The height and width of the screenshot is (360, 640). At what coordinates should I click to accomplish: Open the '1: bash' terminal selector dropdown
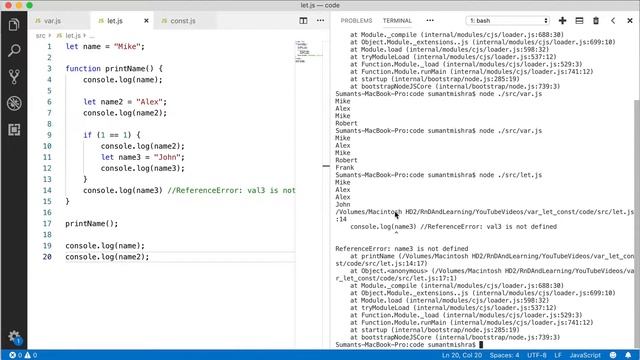tap(508, 20)
